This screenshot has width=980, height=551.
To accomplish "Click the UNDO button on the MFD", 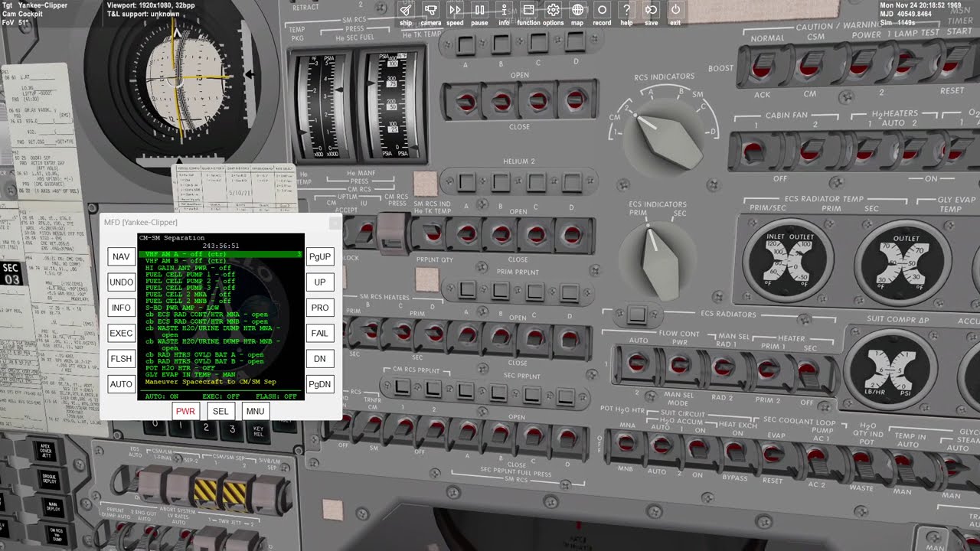I will click(x=121, y=282).
